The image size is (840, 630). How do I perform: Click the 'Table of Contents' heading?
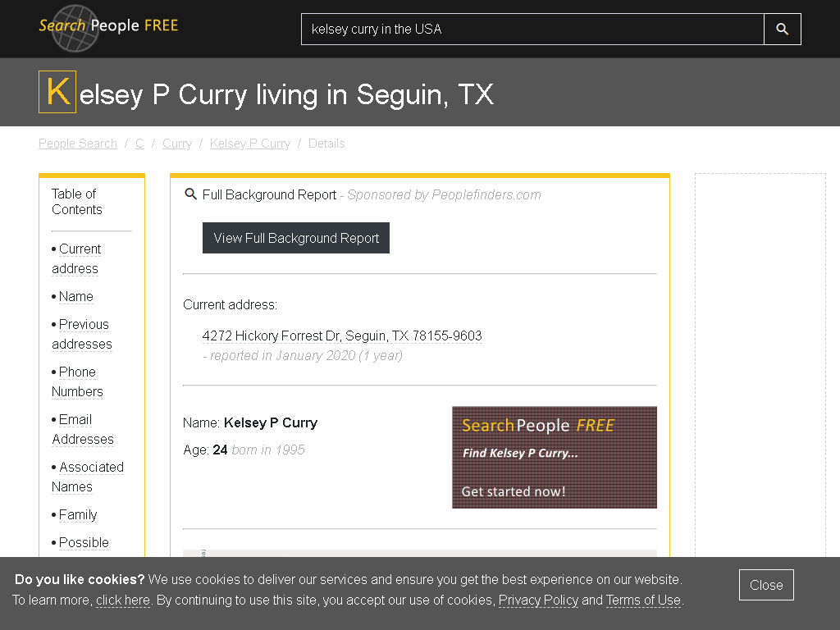(76, 202)
